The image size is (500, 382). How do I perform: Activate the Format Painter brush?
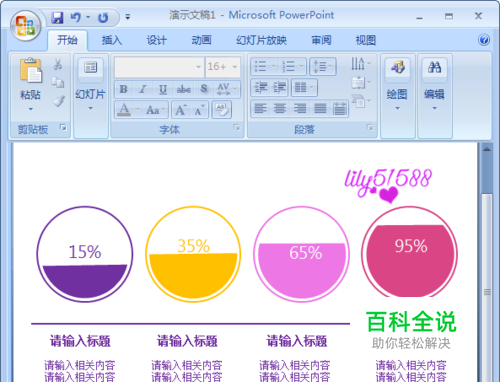[59, 101]
